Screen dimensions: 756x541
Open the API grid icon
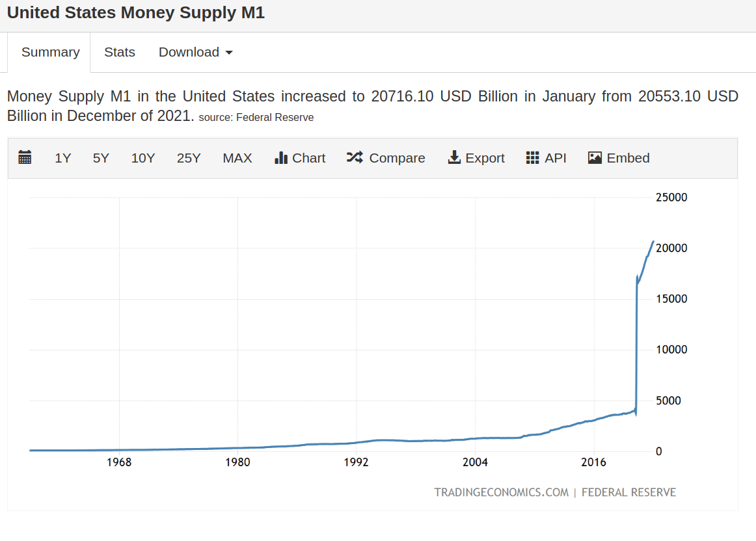coord(532,157)
